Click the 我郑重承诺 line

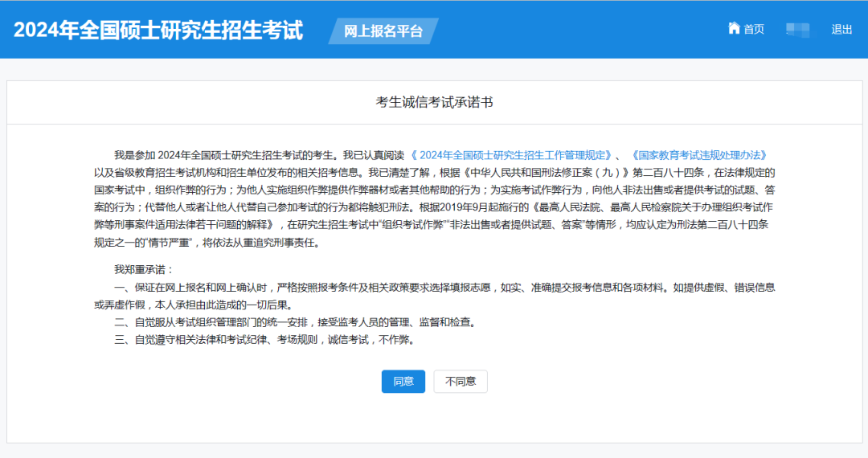144,269
